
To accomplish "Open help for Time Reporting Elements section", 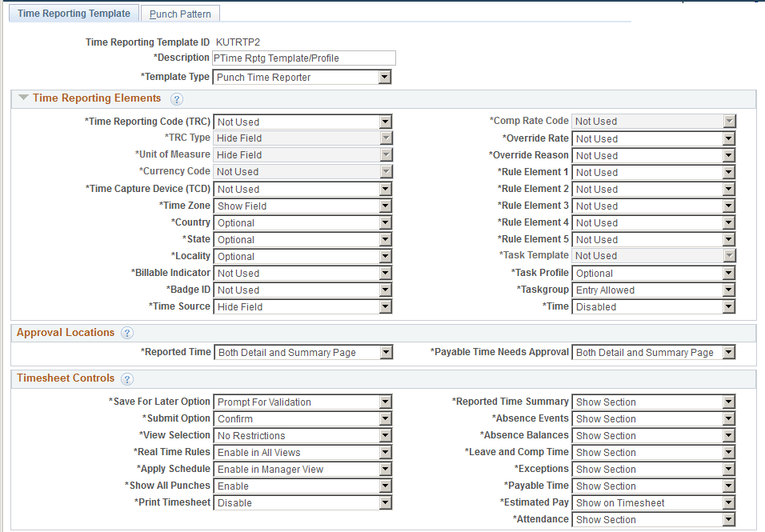I will (175, 98).
